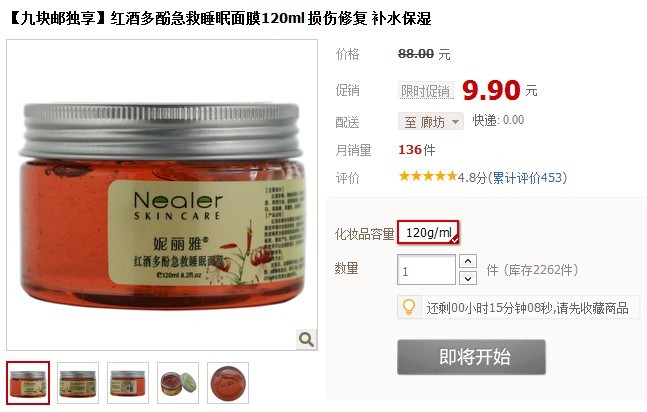647x412 pixels.
Task: Decrease quantity with the down arrow
Action: (468, 278)
